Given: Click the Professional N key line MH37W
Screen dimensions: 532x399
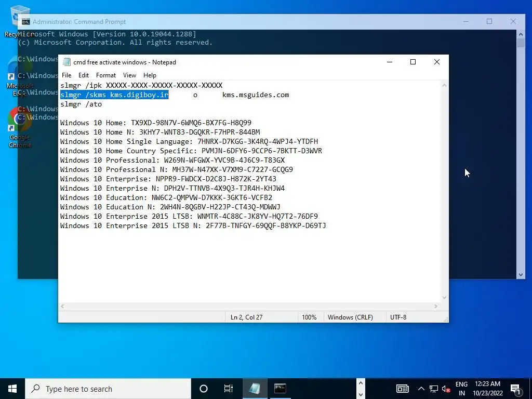Looking at the screenshot, I should tap(177, 170).
